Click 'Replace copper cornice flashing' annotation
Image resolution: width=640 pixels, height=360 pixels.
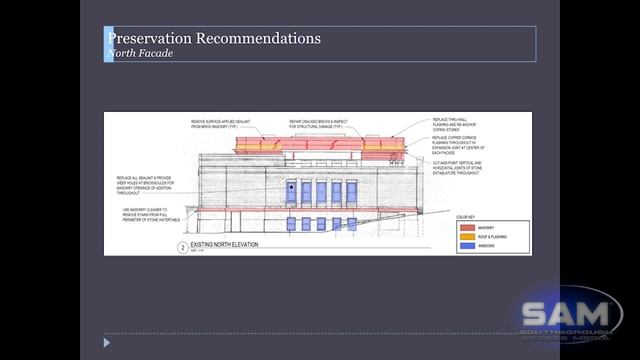pos(458,145)
